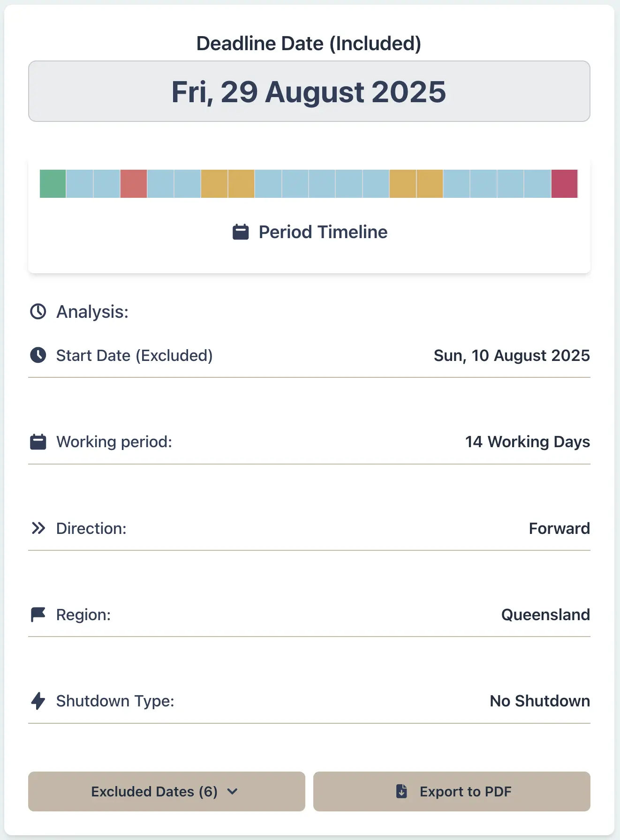Click the dark red deadline segment ending the timeline
Image resolution: width=620 pixels, height=840 pixels.
(564, 184)
